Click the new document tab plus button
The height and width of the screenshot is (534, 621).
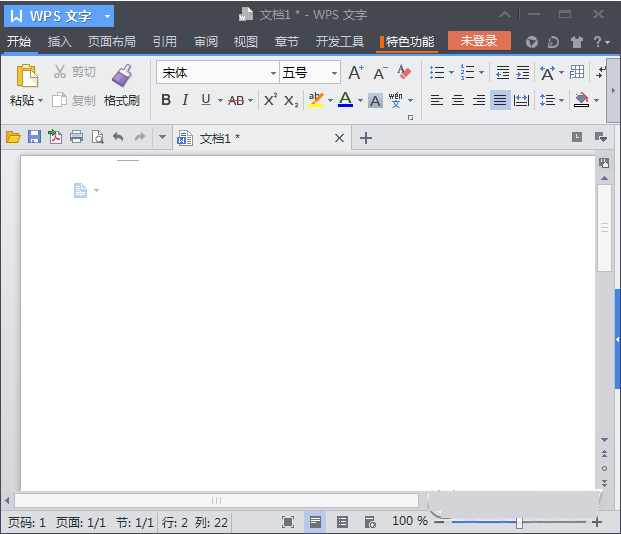coord(366,138)
